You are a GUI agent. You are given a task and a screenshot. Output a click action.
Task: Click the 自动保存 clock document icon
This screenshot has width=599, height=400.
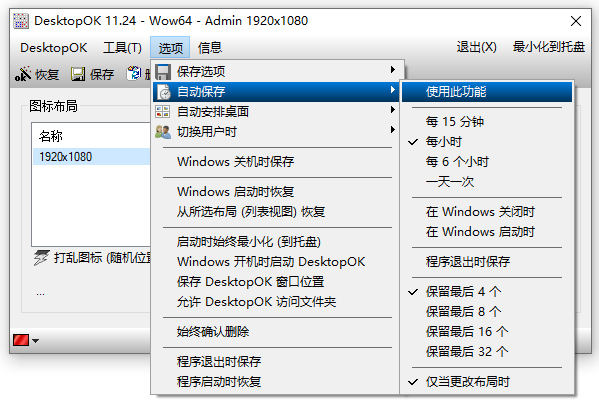[164, 92]
